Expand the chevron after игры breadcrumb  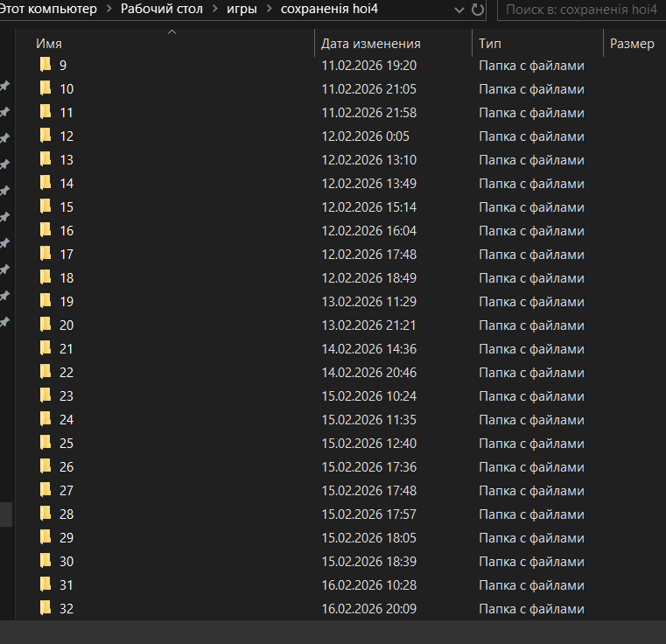coord(268,10)
